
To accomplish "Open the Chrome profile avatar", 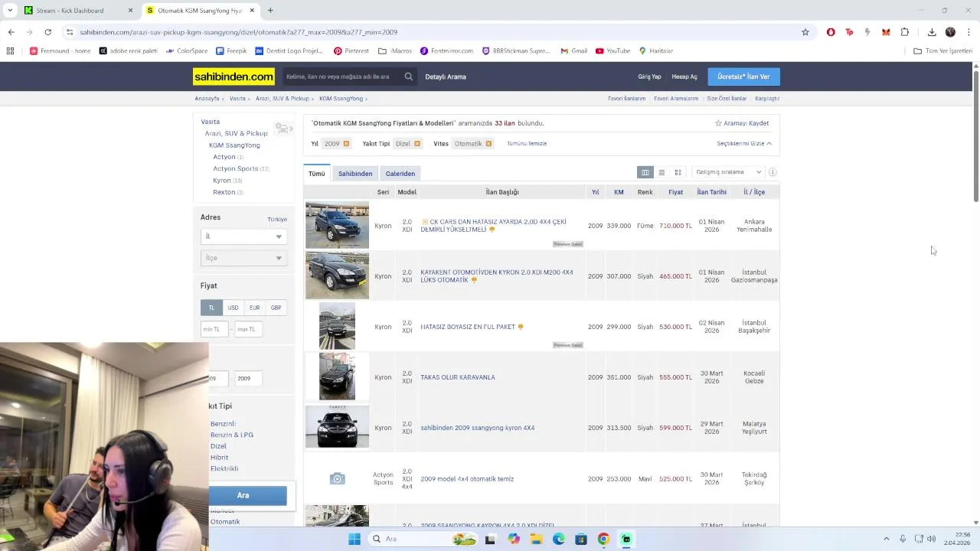I will 950,32.
